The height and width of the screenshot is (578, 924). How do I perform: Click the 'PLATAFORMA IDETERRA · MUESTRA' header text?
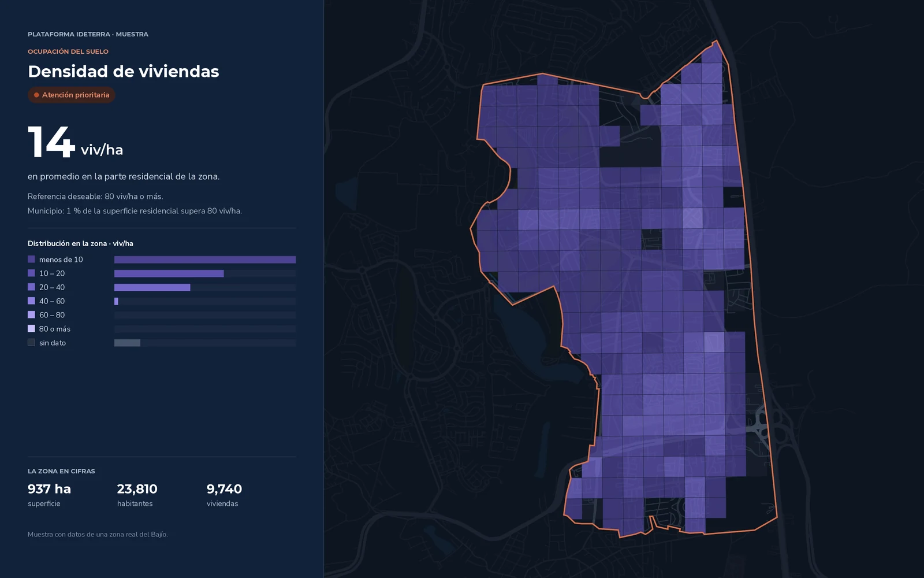pos(88,34)
